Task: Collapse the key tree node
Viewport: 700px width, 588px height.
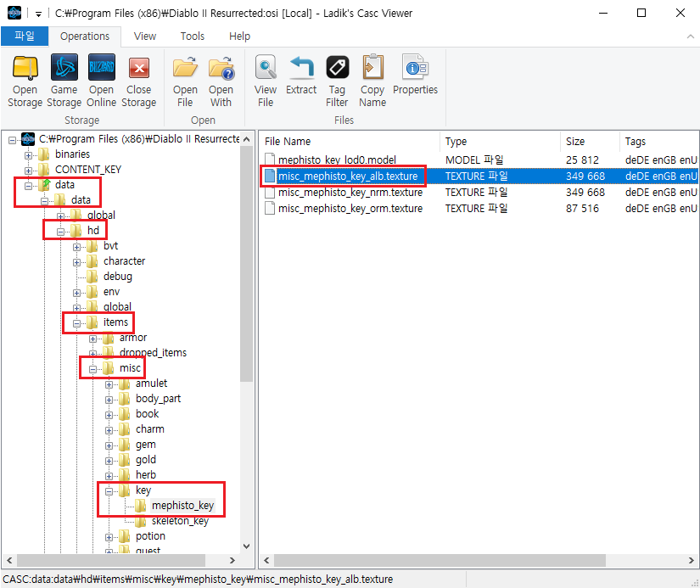Action: tap(109, 491)
